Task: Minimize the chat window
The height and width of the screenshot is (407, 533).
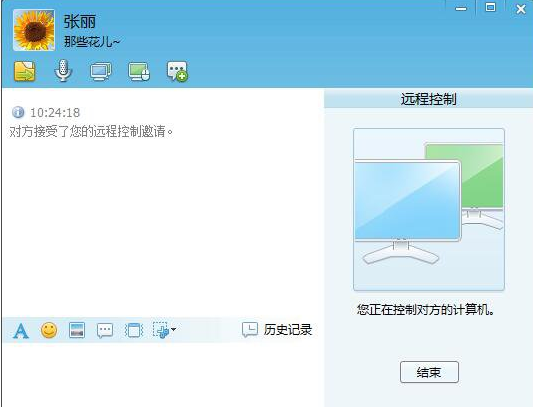Action: click(461, 9)
